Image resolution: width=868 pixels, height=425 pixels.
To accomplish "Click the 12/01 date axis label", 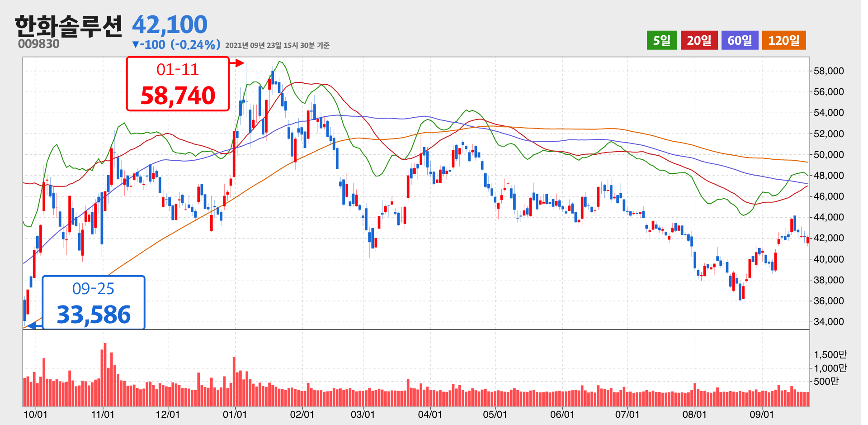I will coord(168,414).
